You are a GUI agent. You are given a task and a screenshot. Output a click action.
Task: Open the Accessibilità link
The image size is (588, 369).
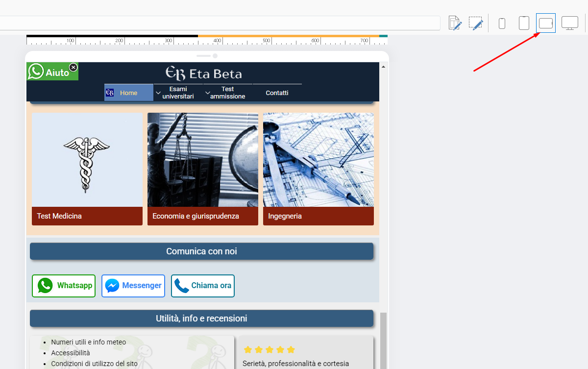[71, 353]
